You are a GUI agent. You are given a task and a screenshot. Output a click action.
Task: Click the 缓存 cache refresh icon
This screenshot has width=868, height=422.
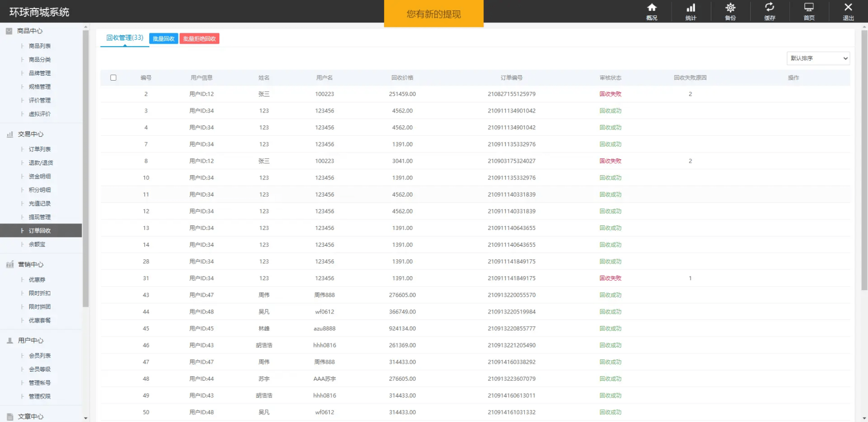tap(770, 7)
